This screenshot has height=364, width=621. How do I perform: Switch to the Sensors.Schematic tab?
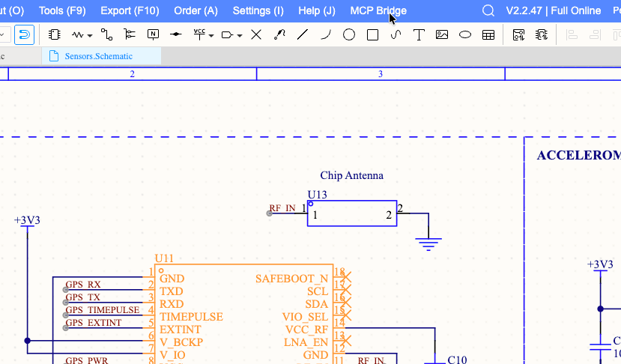[101, 56]
